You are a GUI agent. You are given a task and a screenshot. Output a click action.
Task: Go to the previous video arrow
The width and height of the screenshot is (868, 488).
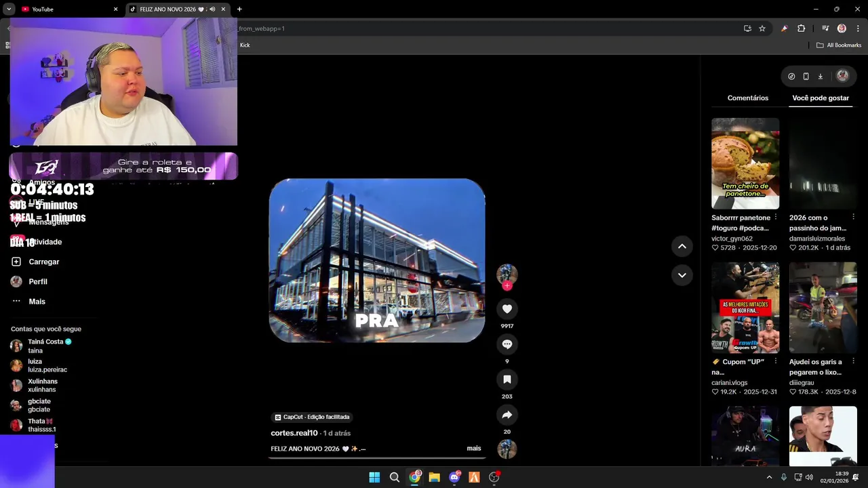[682, 246]
